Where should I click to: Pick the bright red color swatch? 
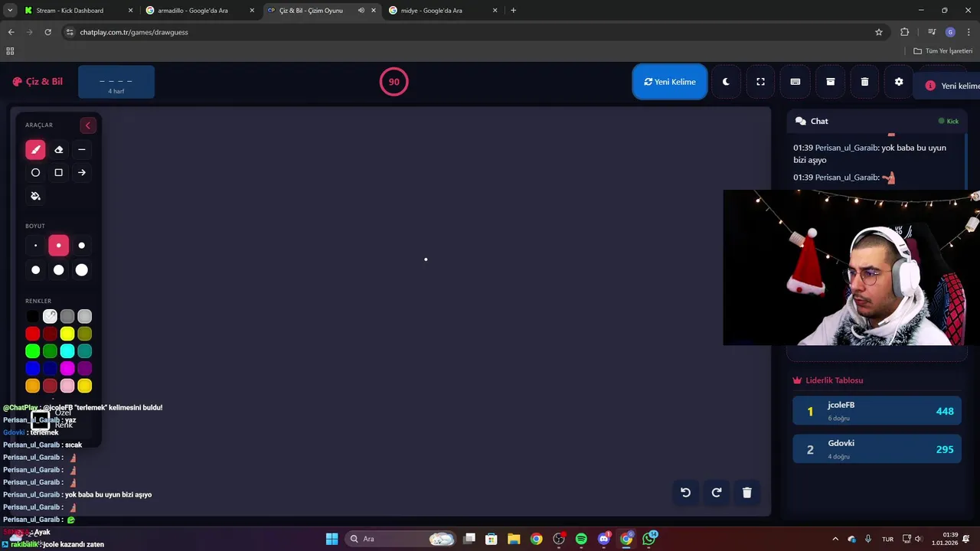[32, 334]
